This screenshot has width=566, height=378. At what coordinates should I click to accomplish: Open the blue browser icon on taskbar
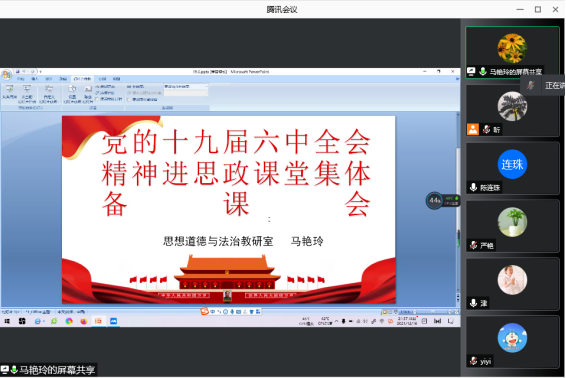pos(38,321)
